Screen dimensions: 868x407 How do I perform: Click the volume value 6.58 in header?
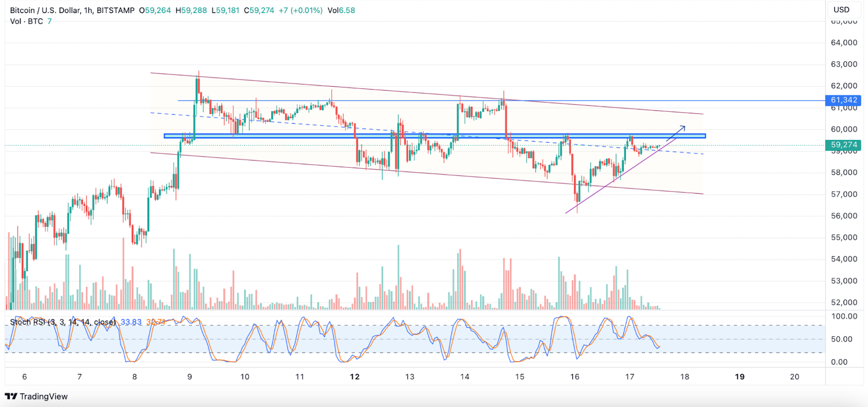coord(347,10)
